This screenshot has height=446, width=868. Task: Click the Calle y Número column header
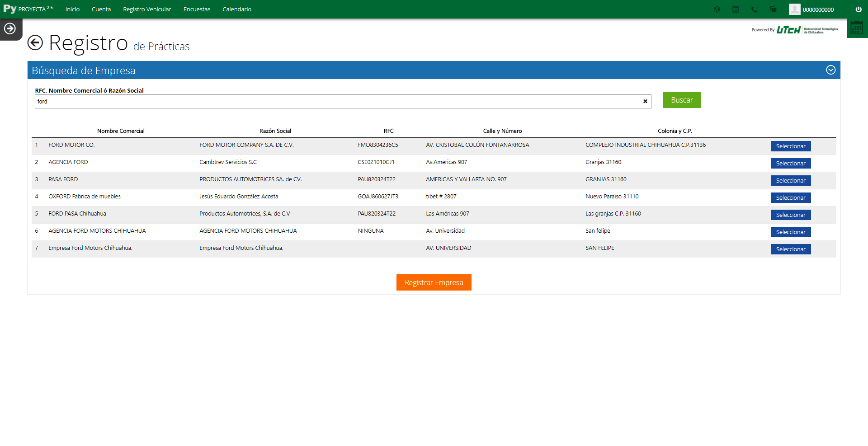[502, 131]
